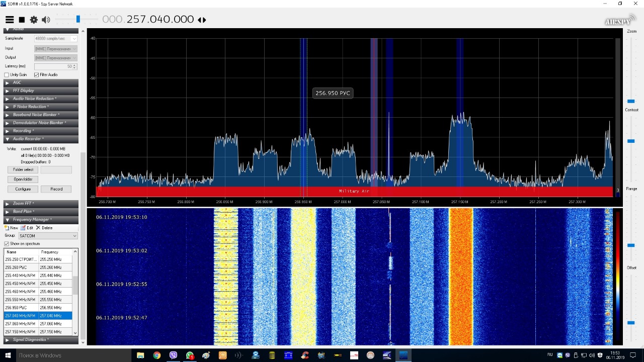
Task: Select the 255.440 MHz NFM bookmark
Action: (x=38, y=276)
